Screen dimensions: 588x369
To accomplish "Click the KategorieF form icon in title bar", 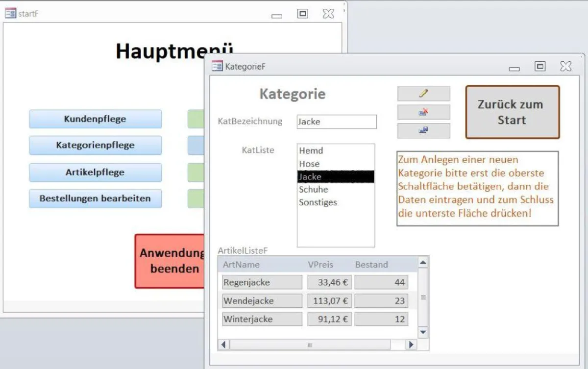I will [217, 66].
